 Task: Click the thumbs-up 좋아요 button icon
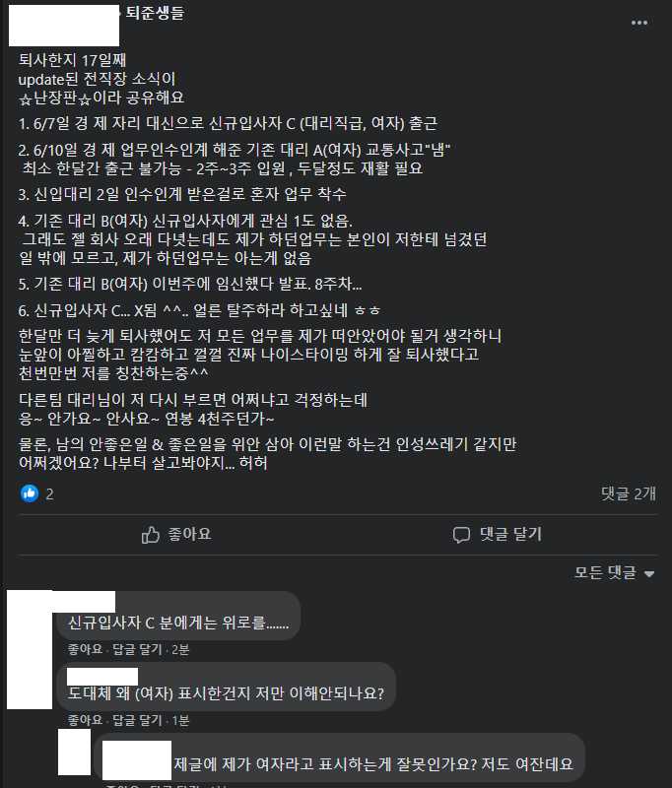151,535
